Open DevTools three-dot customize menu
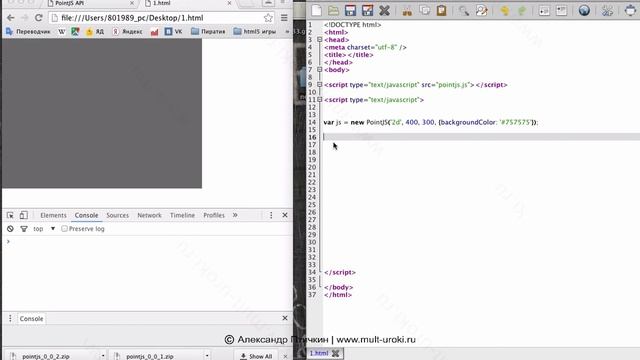The height and width of the screenshot is (360, 640). pyautogui.click(x=271, y=215)
